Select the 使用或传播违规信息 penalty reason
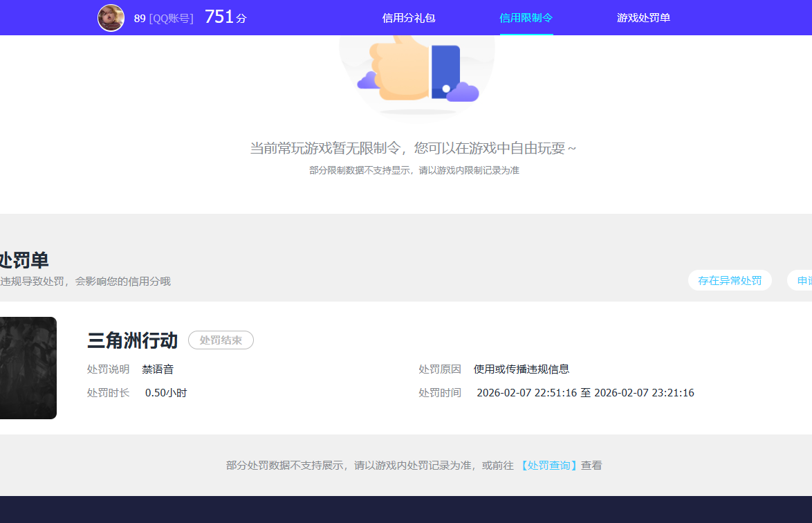The width and height of the screenshot is (812, 523). pyautogui.click(x=519, y=369)
